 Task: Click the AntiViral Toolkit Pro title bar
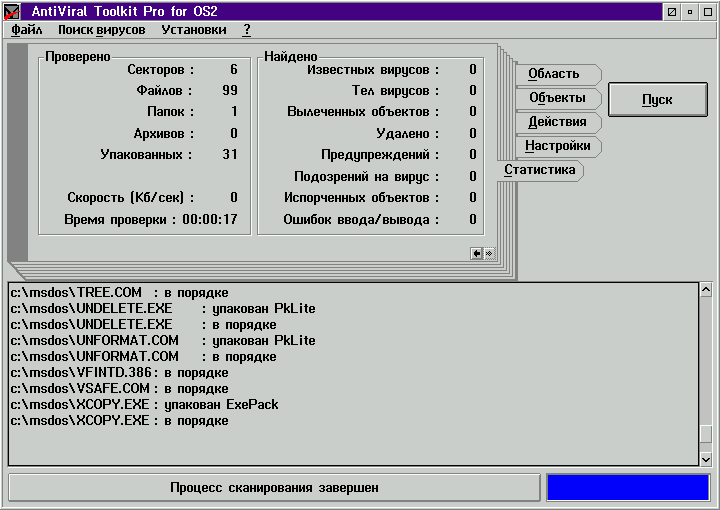pyautogui.click(x=342, y=11)
